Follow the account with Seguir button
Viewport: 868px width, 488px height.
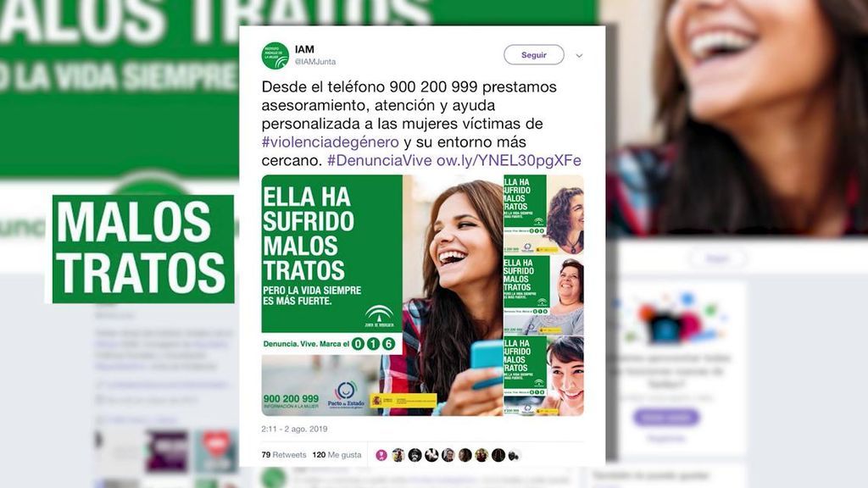534,55
